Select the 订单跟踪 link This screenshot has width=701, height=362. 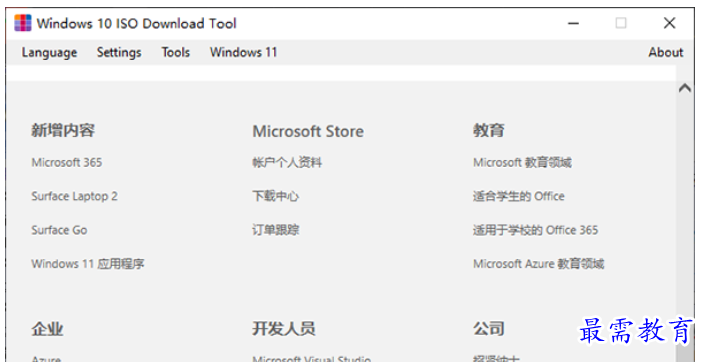coord(275,230)
